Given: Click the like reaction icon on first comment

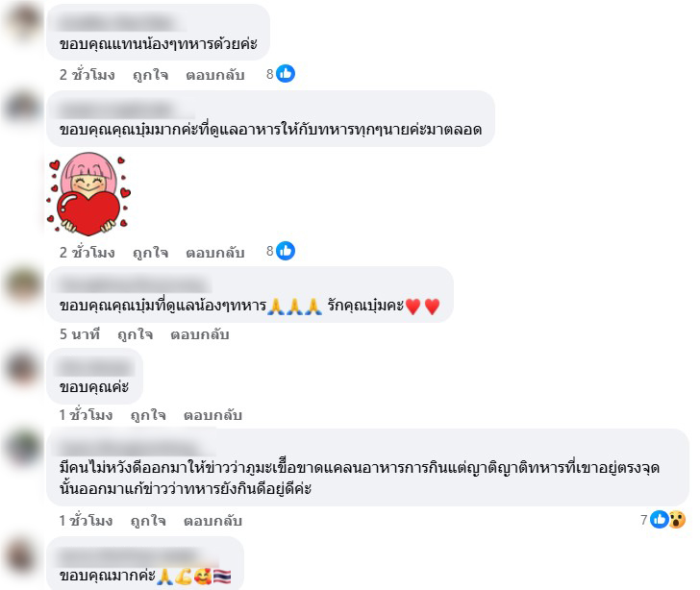Looking at the screenshot, I should point(286,74).
